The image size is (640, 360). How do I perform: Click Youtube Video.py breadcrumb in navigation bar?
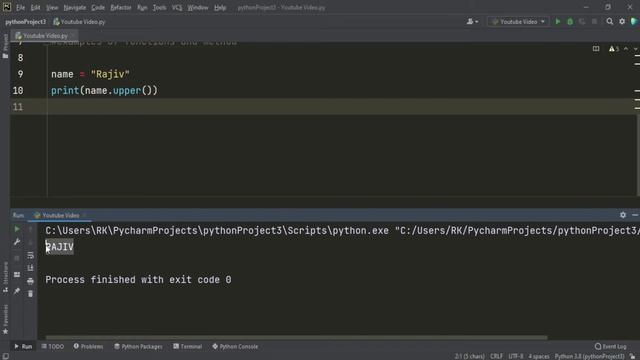(x=79, y=22)
